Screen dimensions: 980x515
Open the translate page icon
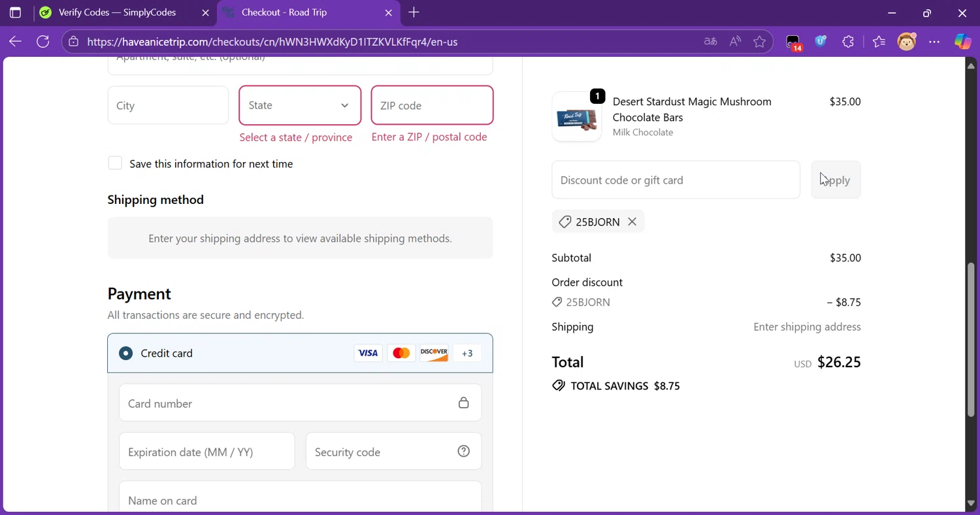[710, 42]
